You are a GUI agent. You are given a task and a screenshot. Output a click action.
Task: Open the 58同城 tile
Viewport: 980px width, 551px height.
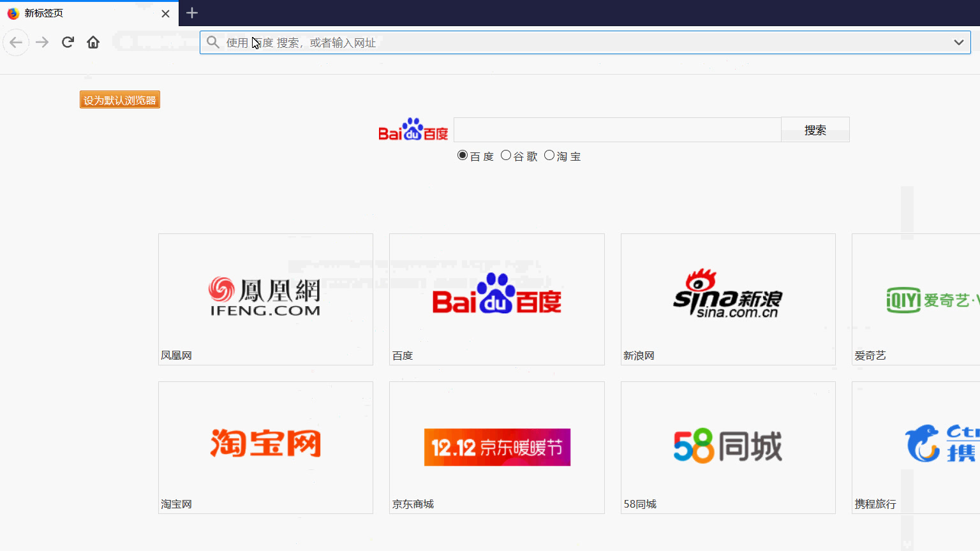click(728, 448)
